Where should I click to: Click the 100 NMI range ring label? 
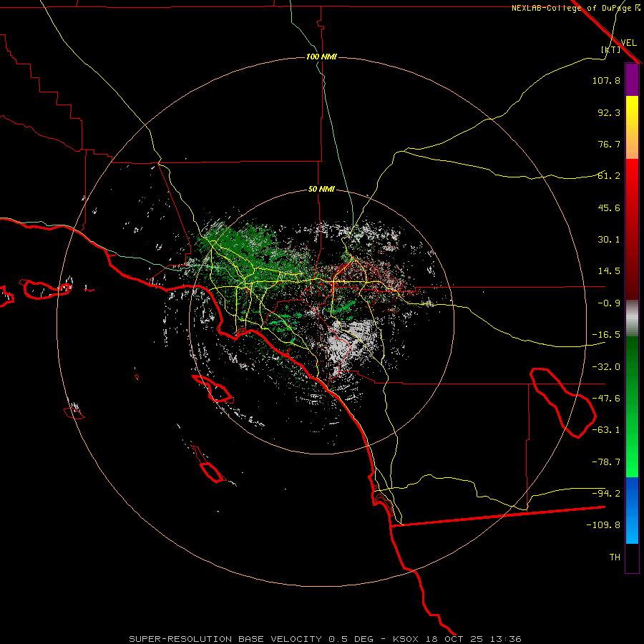(x=321, y=57)
